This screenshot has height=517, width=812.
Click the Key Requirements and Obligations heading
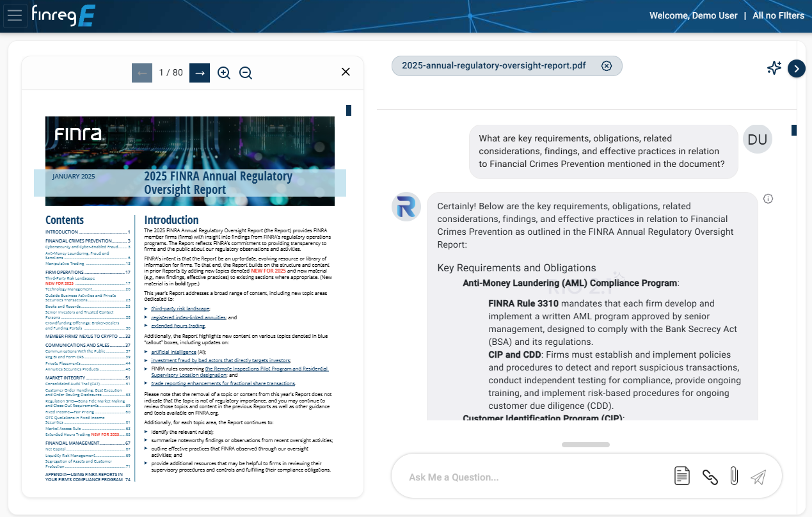tap(516, 268)
